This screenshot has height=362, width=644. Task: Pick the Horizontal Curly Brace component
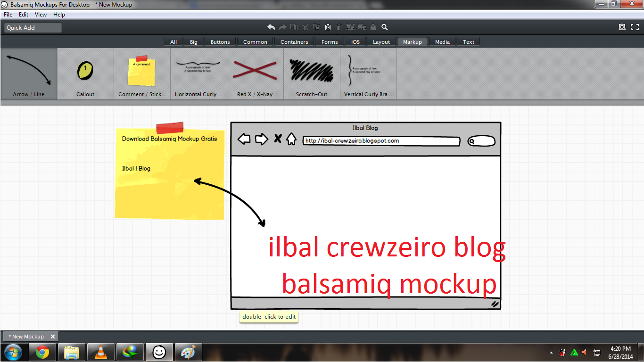pyautogui.click(x=198, y=74)
